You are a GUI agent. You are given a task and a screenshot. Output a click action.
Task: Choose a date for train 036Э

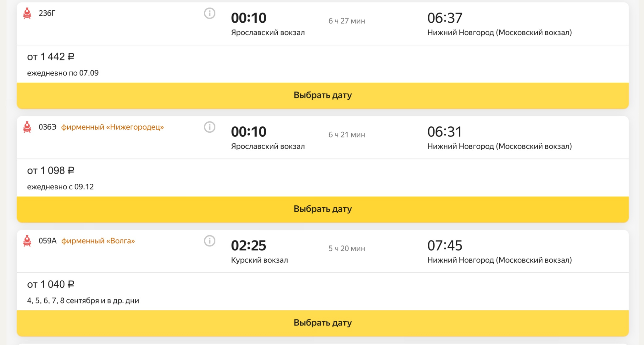tap(323, 209)
